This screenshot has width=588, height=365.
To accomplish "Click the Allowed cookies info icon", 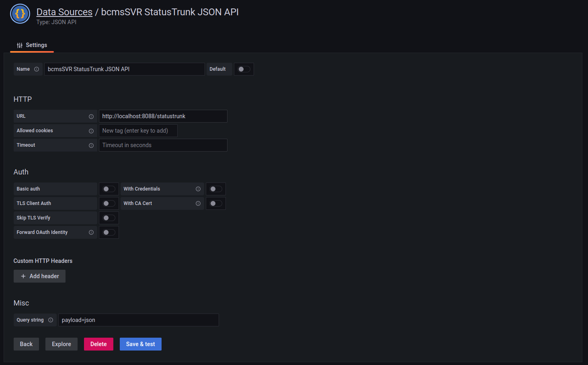I will point(91,131).
